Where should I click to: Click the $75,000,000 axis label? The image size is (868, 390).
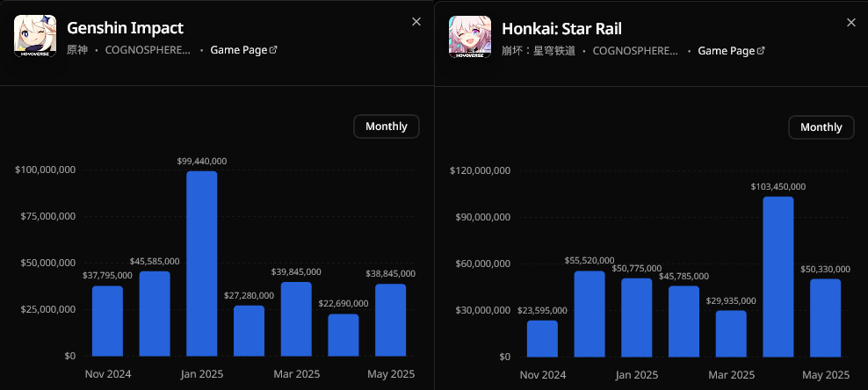(x=48, y=216)
